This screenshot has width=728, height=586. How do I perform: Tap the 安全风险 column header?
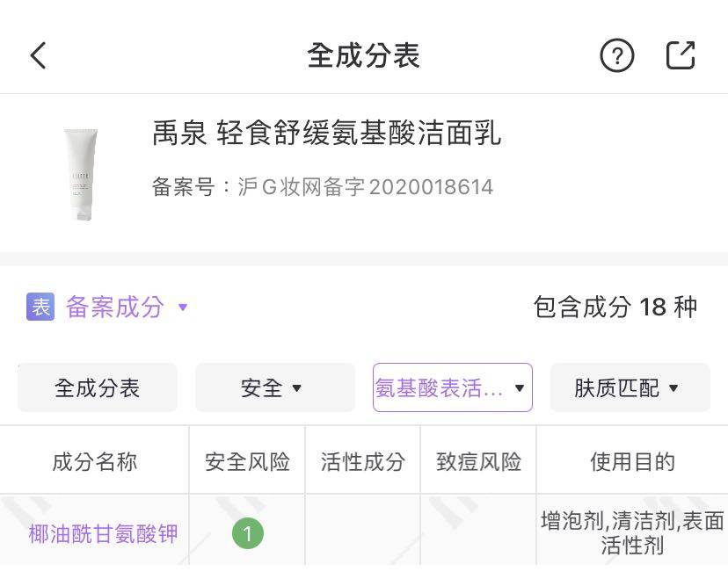pos(247,462)
